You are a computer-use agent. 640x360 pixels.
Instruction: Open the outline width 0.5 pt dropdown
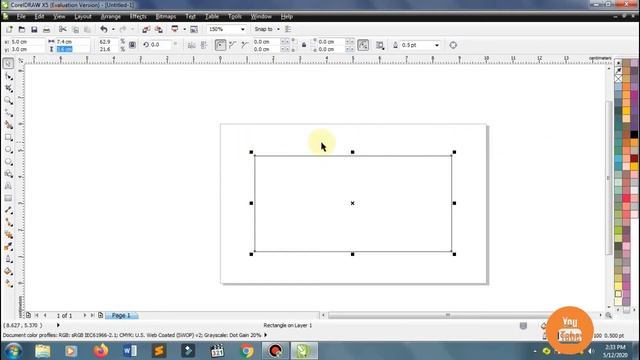437,45
